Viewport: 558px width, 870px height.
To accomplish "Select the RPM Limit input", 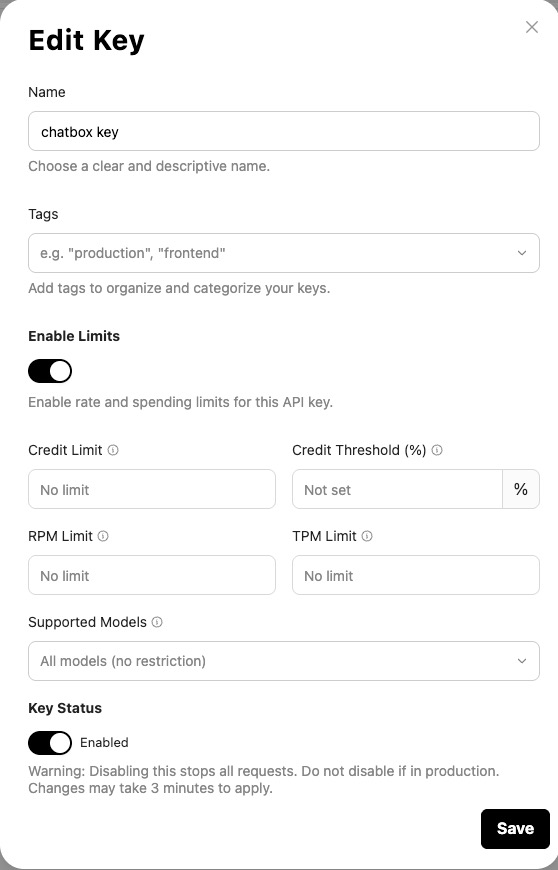I will 152,575.
